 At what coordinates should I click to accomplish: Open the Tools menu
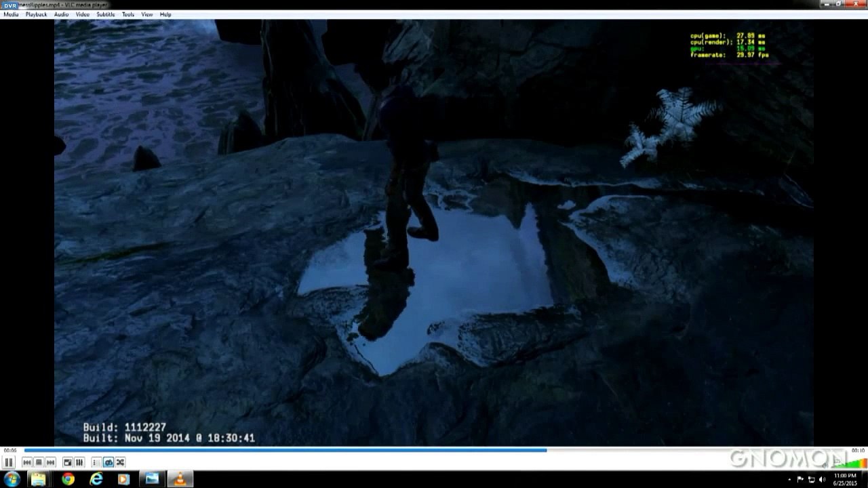click(128, 14)
